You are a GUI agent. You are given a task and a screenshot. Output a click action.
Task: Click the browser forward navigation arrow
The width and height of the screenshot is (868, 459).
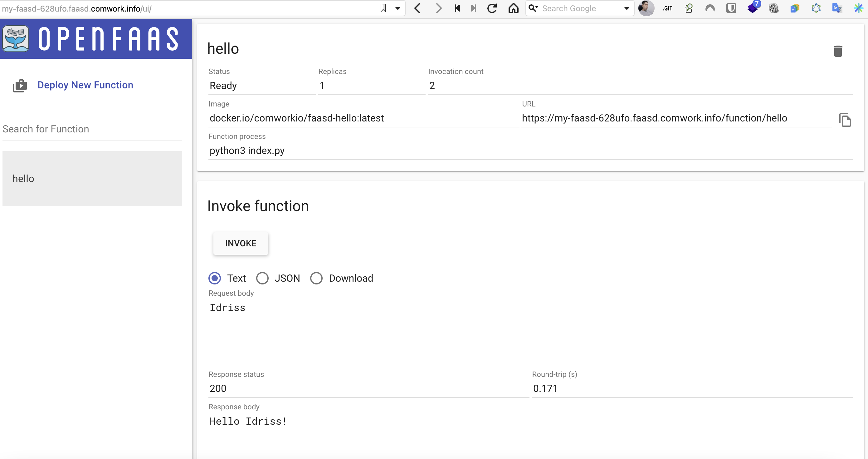439,8
